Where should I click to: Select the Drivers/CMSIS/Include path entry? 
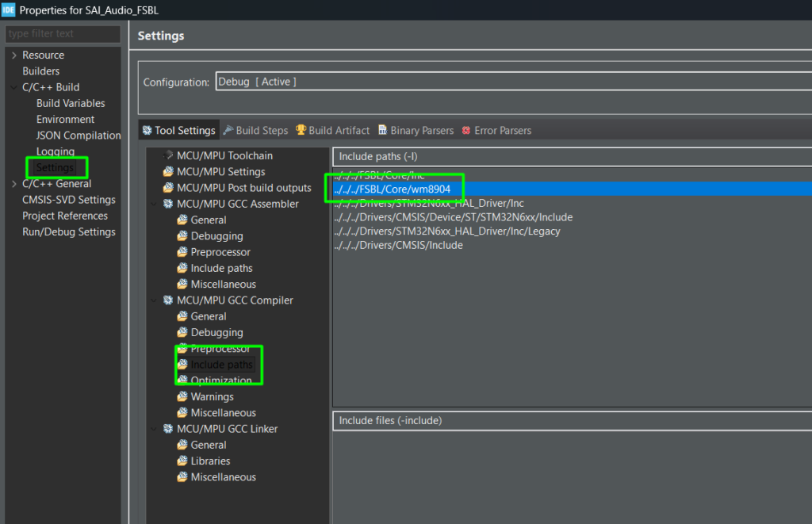398,246
